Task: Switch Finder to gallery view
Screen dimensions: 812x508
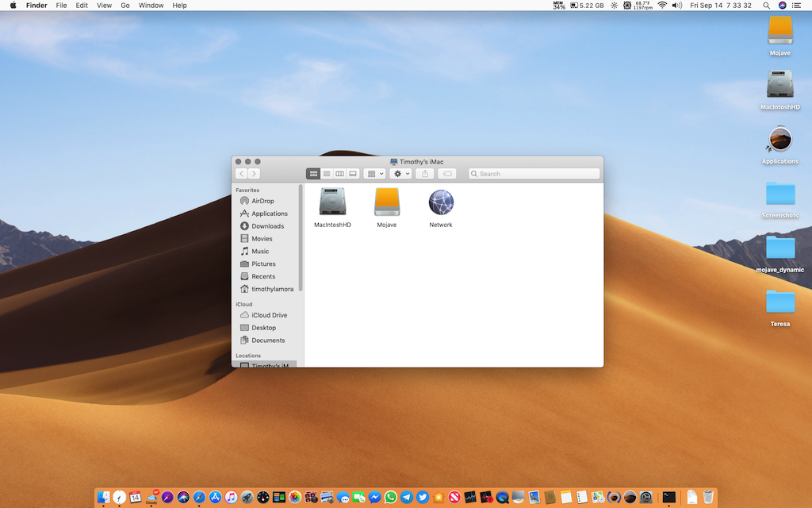Action: [353, 174]
